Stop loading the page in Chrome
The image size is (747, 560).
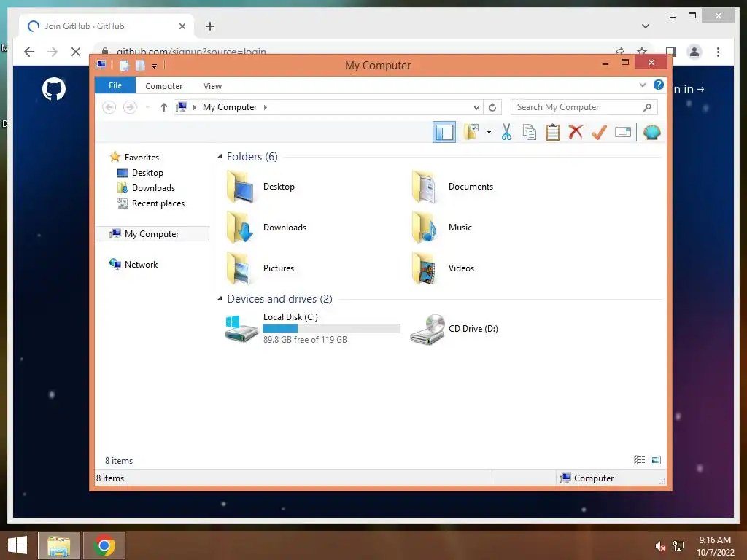tap(76, 52)
